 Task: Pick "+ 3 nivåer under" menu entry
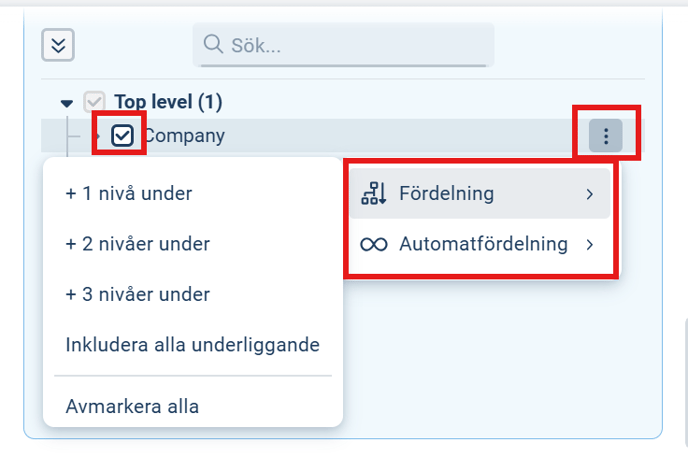coord(138,295)
